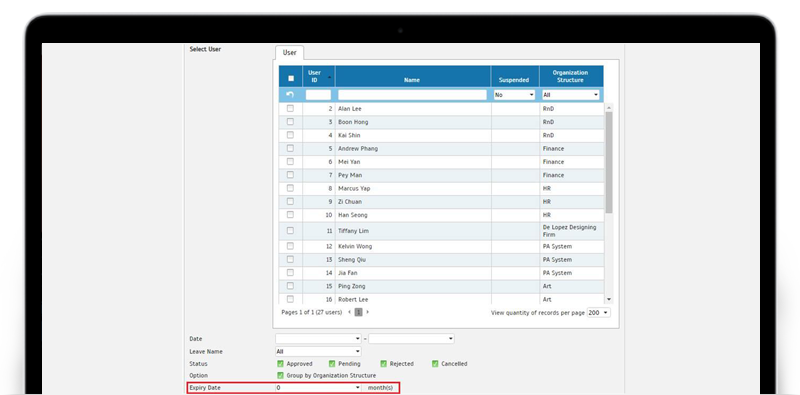The height and width of the screenshot is (395, 800).
Task: Click page 1 in pagination
Action: click(x=358, y=312)
